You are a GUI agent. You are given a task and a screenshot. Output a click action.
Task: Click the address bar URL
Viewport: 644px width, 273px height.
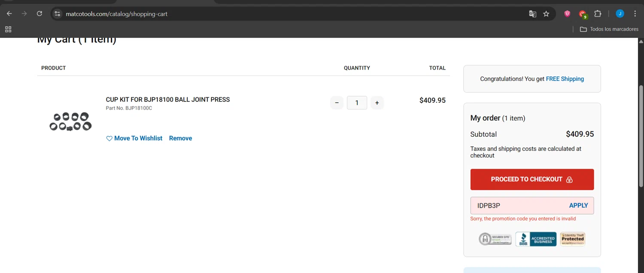[116, 14]
